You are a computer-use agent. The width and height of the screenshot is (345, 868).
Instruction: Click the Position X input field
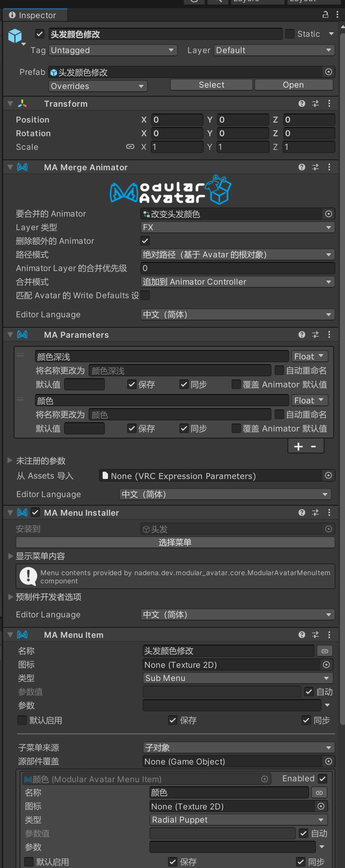(177, 120)
